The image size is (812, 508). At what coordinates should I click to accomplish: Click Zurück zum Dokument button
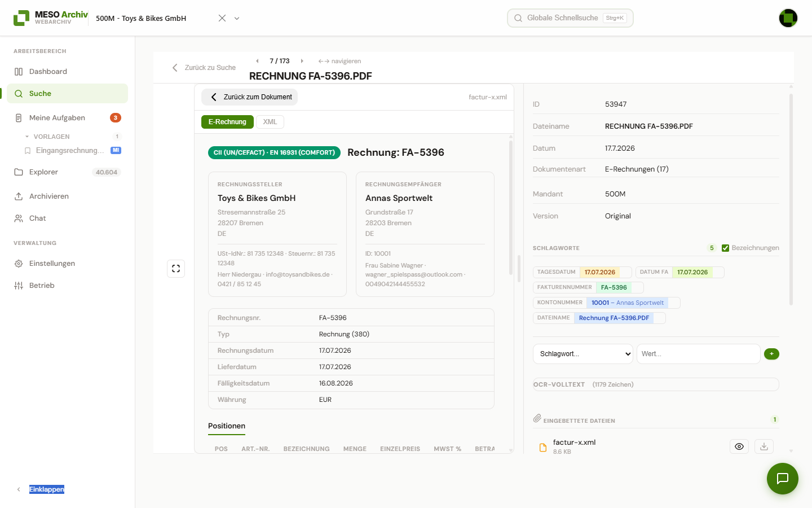point(250,97)
